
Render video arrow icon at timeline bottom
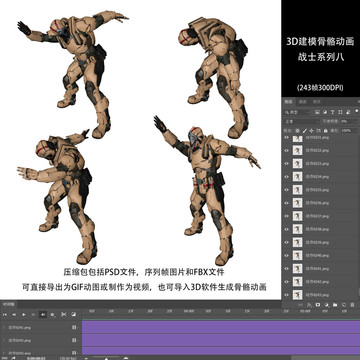pyautogui.click(x=14, y=358)
